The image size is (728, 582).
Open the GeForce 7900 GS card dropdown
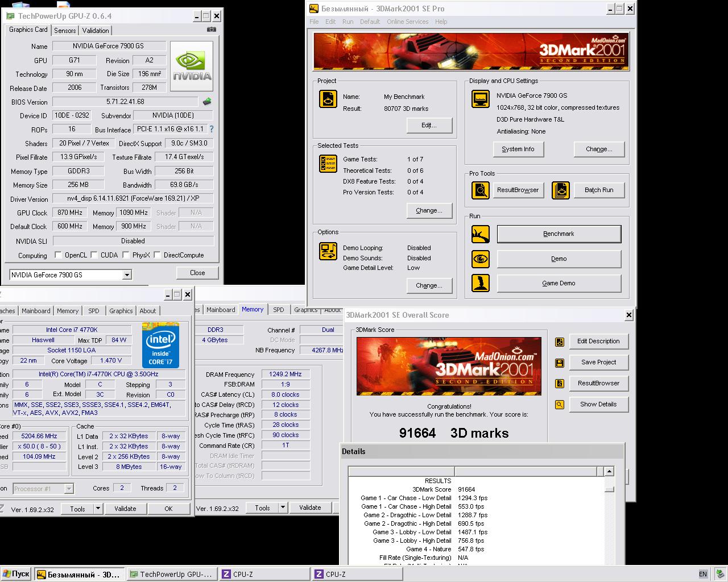127,275
